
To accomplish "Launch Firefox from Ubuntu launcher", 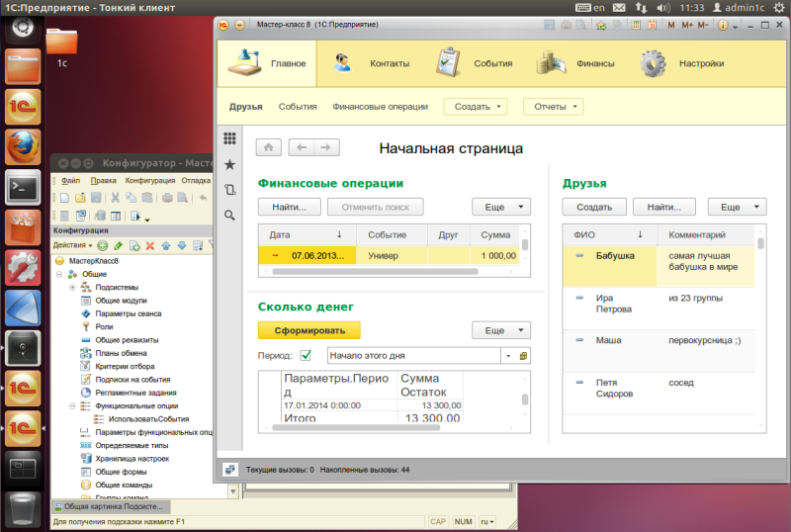I will coord(22,147).
